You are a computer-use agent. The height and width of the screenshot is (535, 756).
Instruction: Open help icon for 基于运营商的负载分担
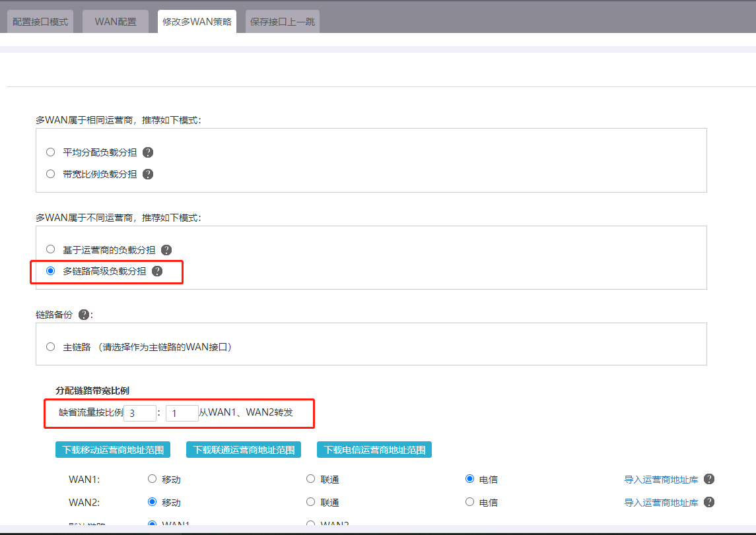coord(166,249)
